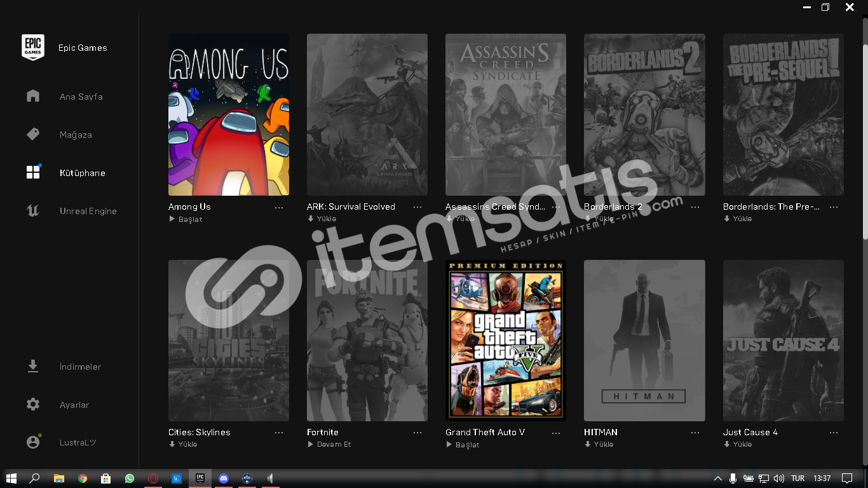Image resolution: width=868 pixels, height=488 pixels.
Task: Click the Fortnite cover art
Action: [x=367, y=340]
